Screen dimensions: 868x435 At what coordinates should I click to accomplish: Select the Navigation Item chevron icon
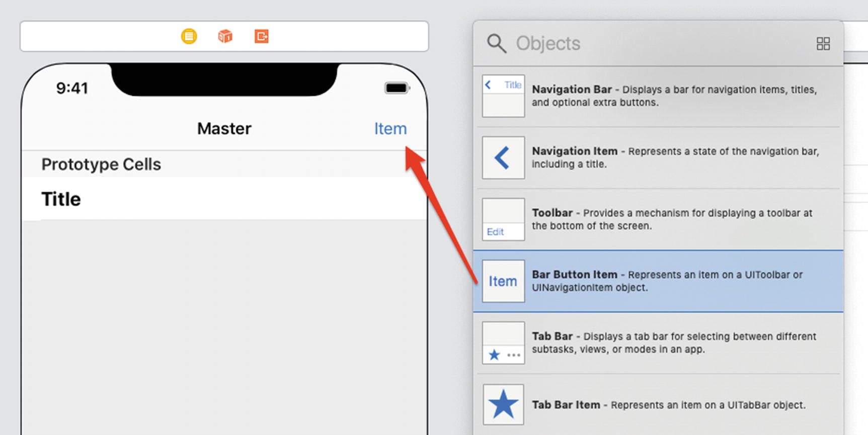click(x=503, y=157)
